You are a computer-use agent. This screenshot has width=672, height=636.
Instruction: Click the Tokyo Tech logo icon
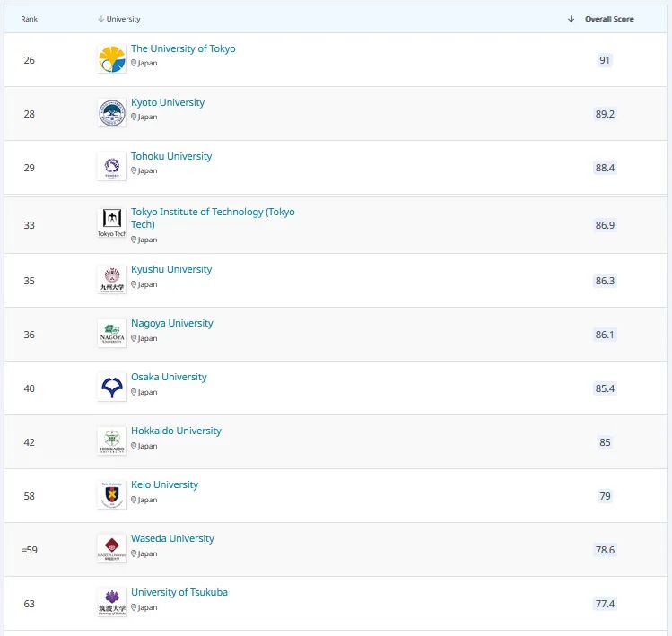point(112,223)
